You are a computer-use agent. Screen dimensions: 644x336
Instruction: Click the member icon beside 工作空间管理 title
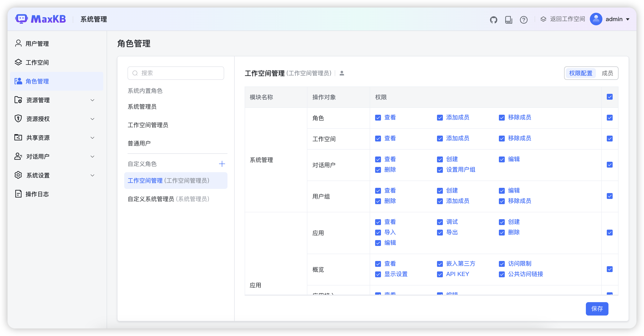pyautogui.click(x=341, y=73)
